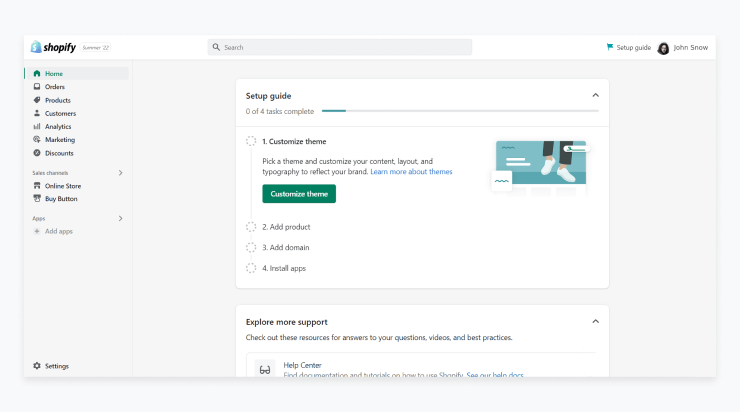
Task: Click the Setup guide flag icon
Action: pyautogui.click(x=610, y=47)
